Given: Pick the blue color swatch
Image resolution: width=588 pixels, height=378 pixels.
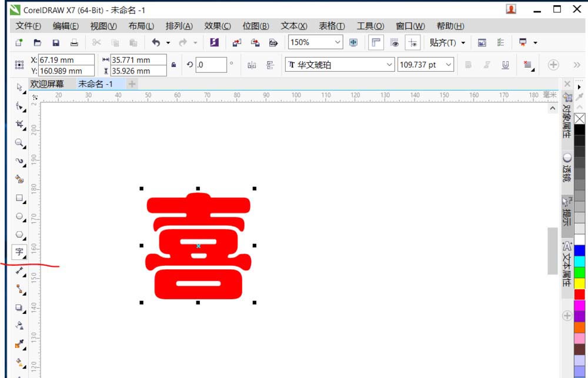Looking at the screenshot, I should [579, 250].
